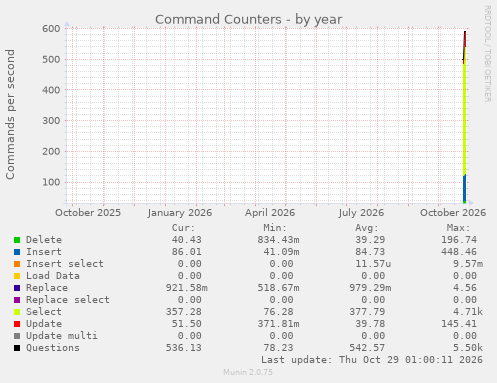Click the red Update legend swatch

(17, 324)
